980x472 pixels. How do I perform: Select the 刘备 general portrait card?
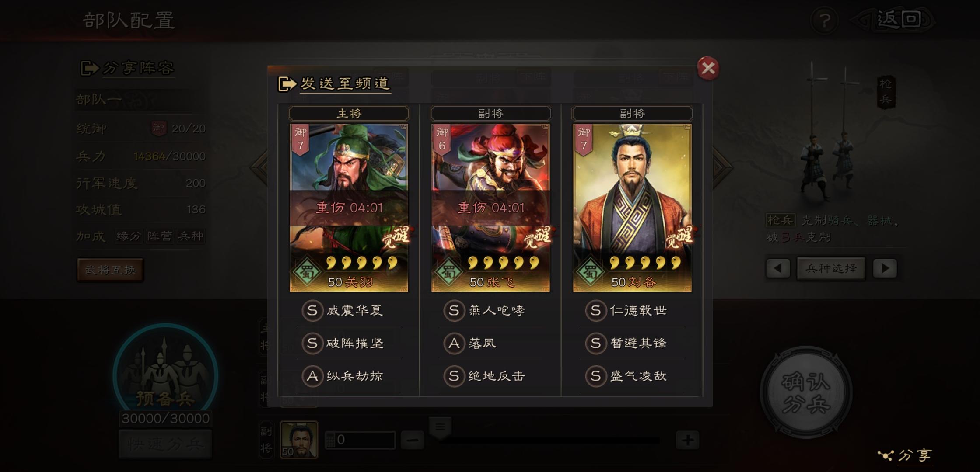click(x=632, y=208)
